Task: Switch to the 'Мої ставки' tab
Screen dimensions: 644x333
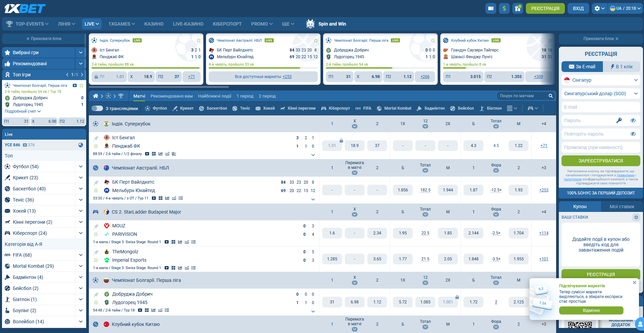Action: tap(621, 207)
